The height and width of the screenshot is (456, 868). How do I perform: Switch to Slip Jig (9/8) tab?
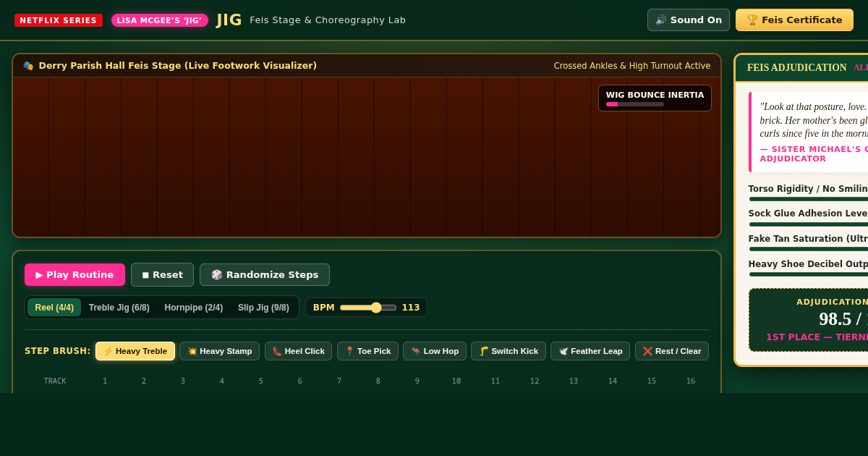(263, 308)
